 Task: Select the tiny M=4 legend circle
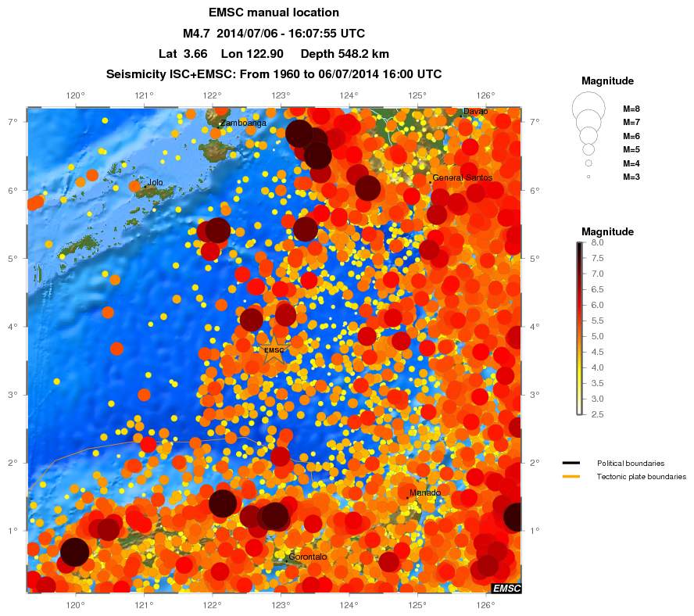pyautogui.click(x=588, y=163)
